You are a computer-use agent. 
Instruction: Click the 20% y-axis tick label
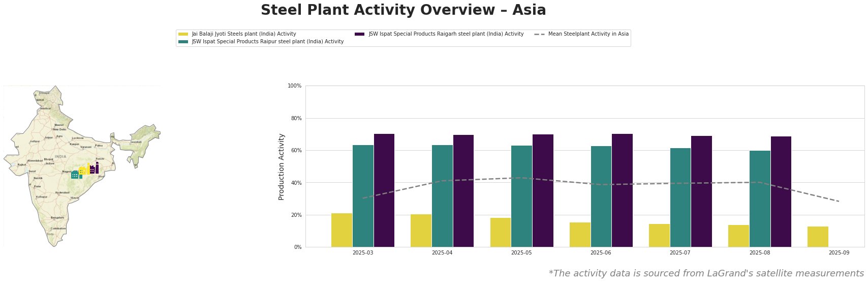pos(296,215)
